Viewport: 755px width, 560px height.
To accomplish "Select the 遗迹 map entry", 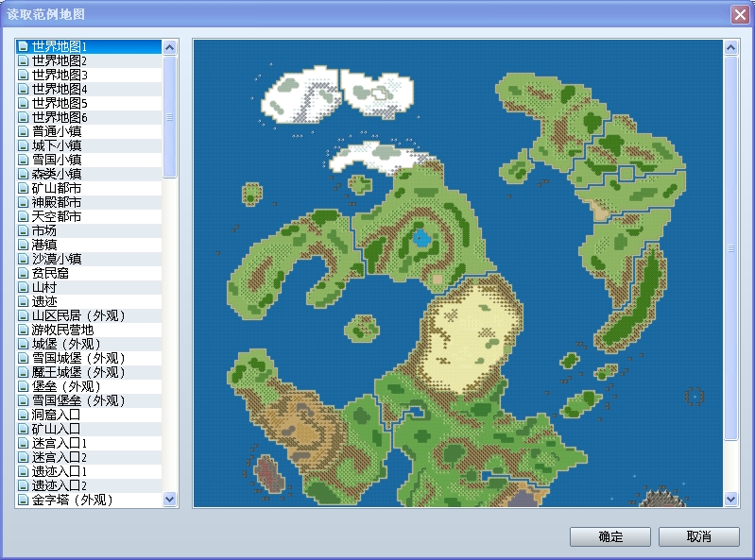I will coord(89,301).
